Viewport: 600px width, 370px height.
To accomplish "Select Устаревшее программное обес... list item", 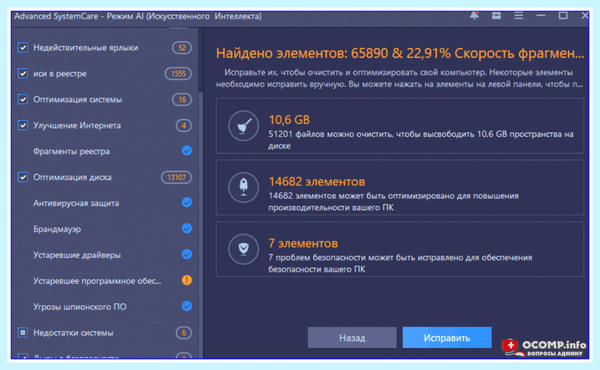I will pos(97,281).
